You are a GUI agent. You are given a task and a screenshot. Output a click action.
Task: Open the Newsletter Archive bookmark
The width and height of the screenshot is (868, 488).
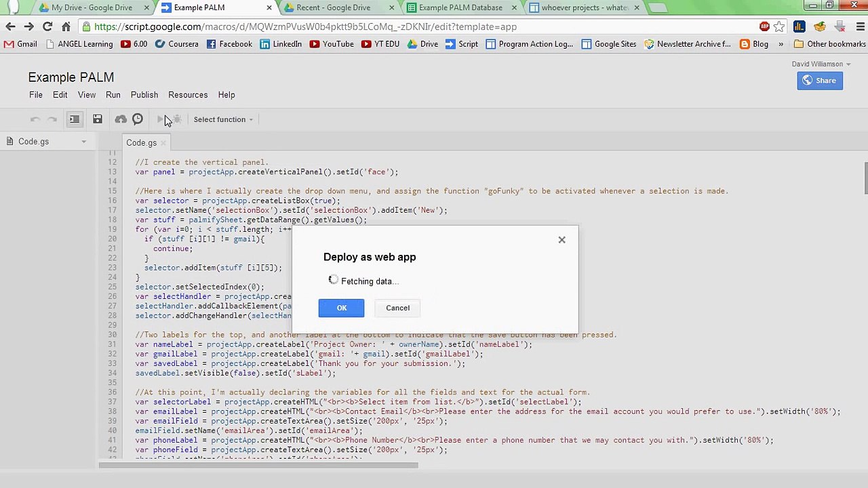[688, 44]
